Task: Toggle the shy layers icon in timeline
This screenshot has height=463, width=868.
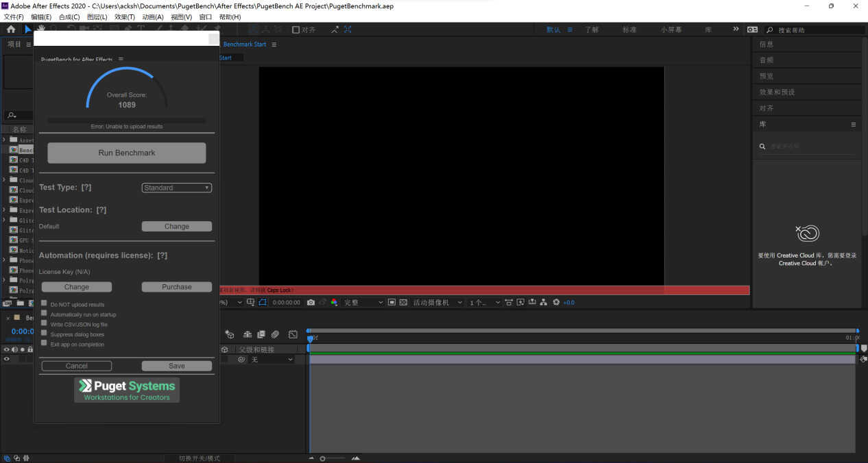Action: coord(248,334)
